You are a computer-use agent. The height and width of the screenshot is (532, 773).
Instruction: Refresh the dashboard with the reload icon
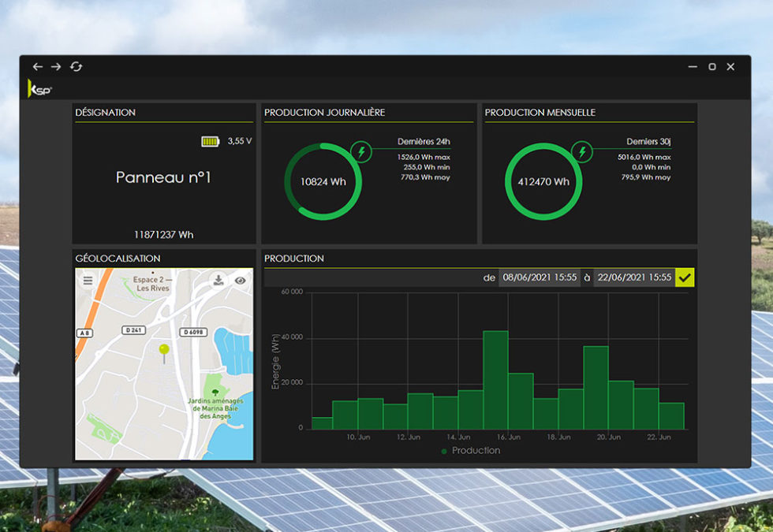(x=76, y=66)
